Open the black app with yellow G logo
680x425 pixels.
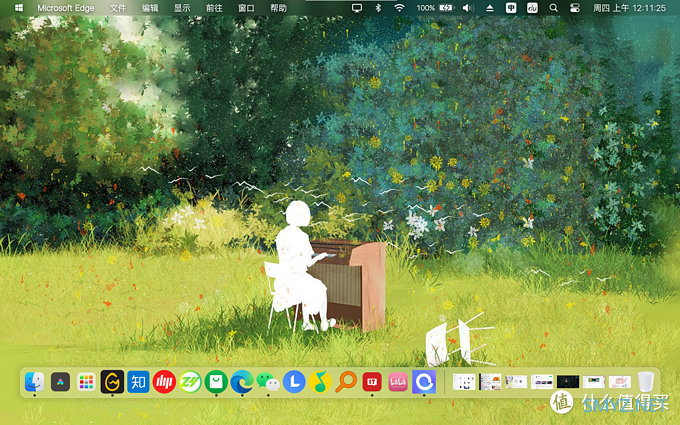pyautogui.click(x=112, y=382)
